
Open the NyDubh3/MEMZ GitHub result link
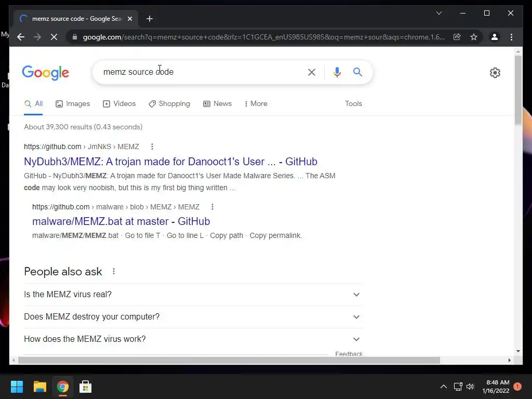pyautogui.click(x=170, y=162)
